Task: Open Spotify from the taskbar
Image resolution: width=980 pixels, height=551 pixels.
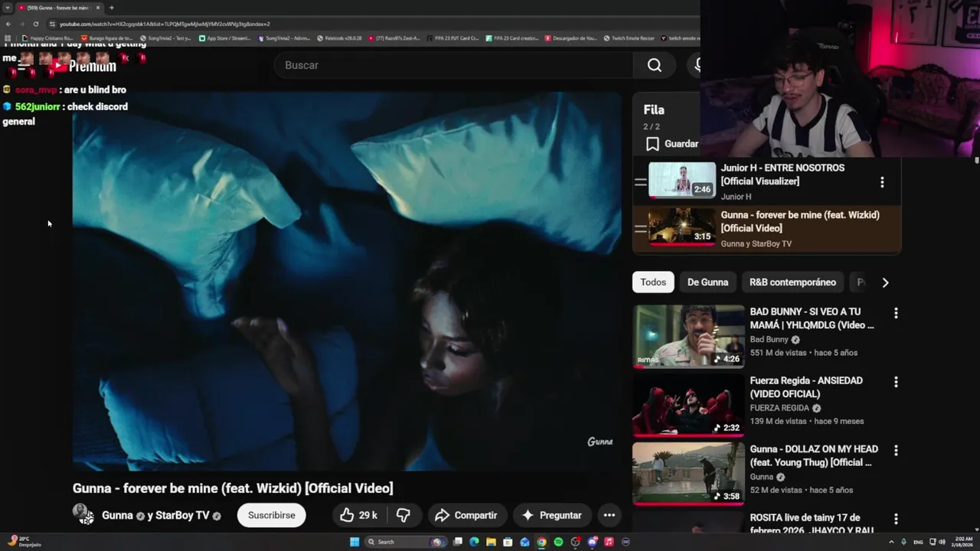Action: point(558,542)
